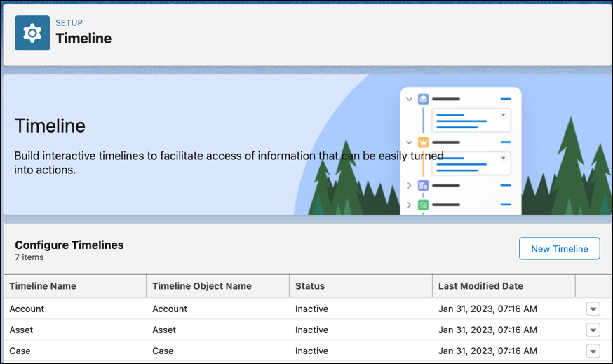Click the Configure Timelines heading
Viewport: 613px width, 364px height.
click(69, 245)
